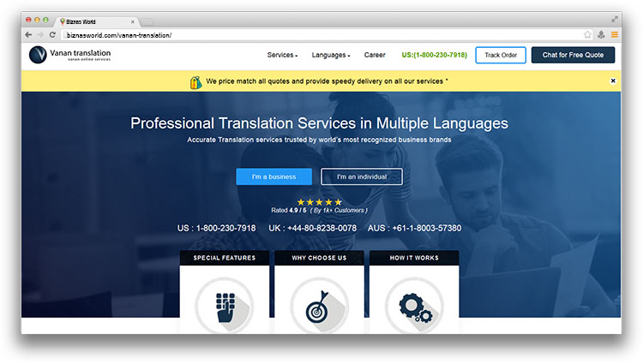This screenshot has width=643, height=364.
Task: Click the Track Order button
Action: point(501,55)
